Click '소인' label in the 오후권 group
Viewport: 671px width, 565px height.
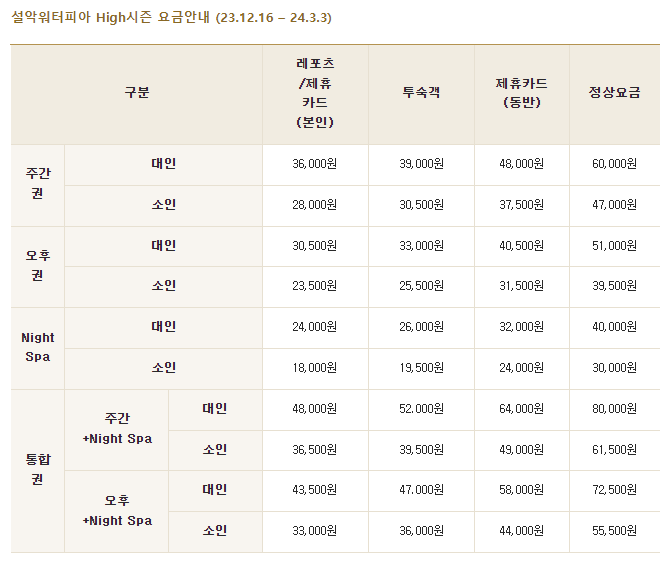click(163, 285)
